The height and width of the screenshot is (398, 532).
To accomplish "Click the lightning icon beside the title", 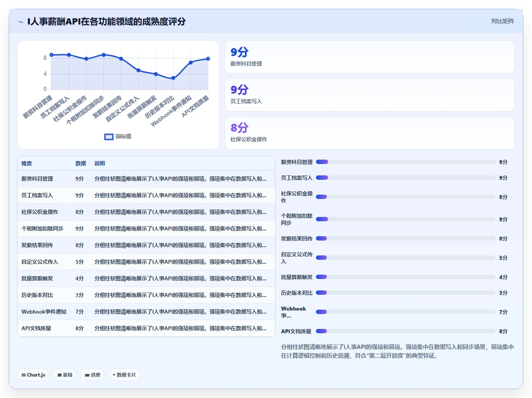I will [x=21, y=21].
